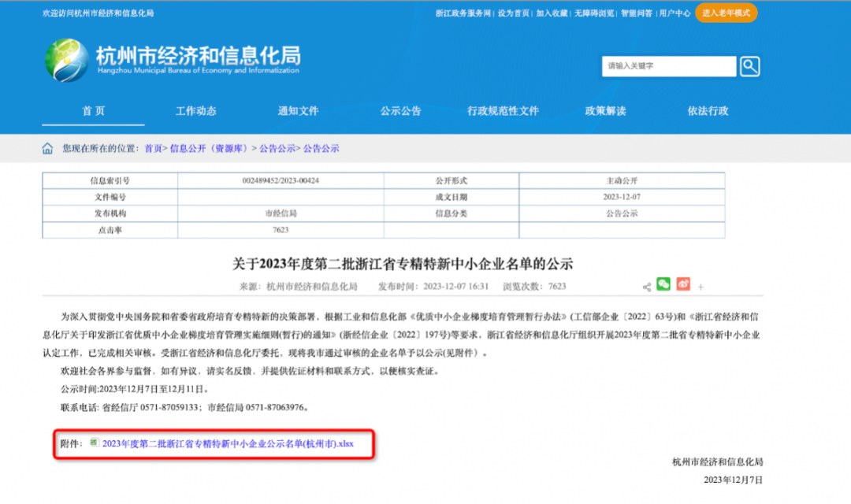Click the Hangzhou bureau logo
This screenshot has height=504, width=851.
66,61
